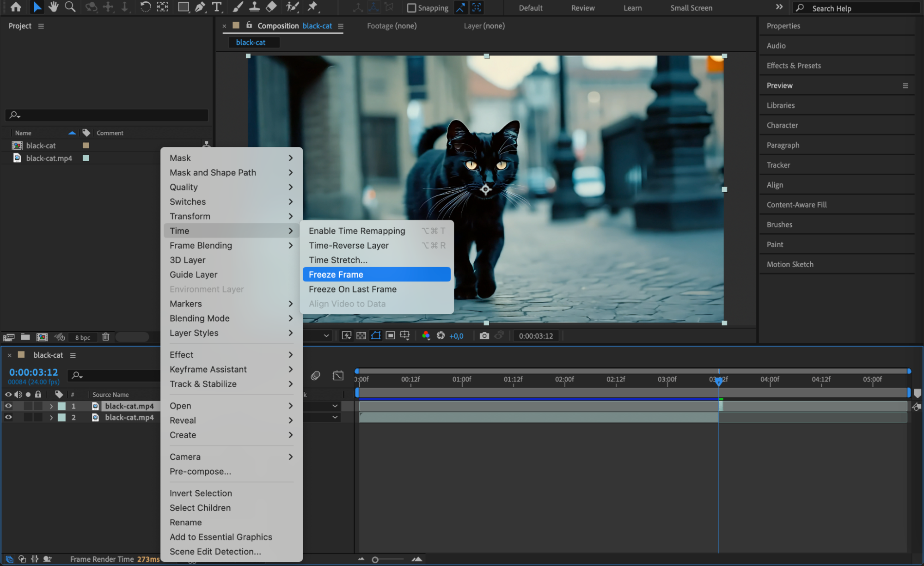Enable the Snapping checkbox

click(411, 8)
